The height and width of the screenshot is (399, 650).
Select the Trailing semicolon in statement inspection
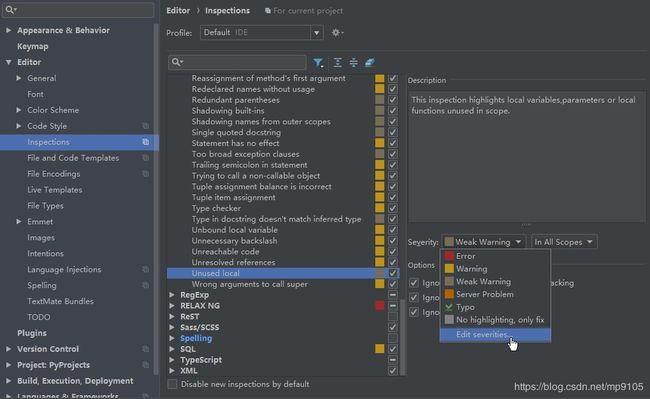point(250,165)
